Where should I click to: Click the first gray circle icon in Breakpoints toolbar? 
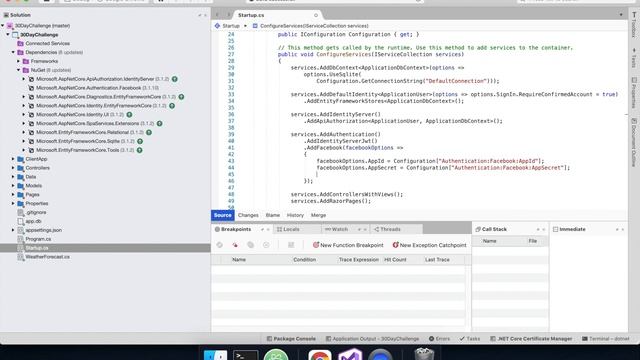(x=220, y=245)
